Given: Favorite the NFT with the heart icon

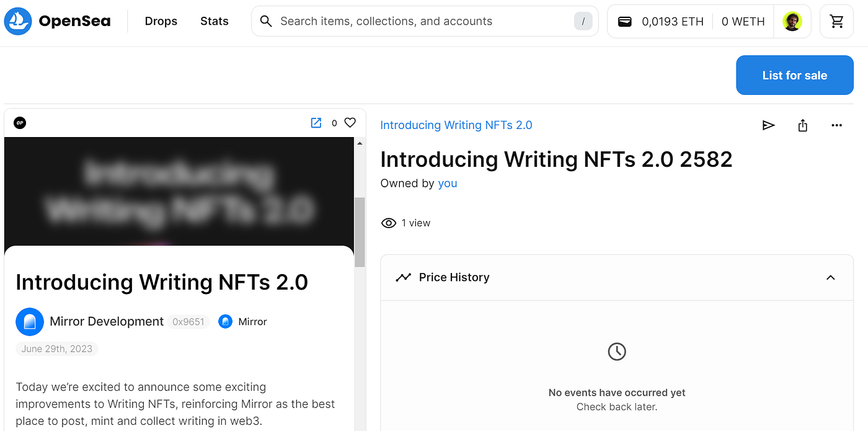Looking at the screenshot, I should tap(350, 123).
